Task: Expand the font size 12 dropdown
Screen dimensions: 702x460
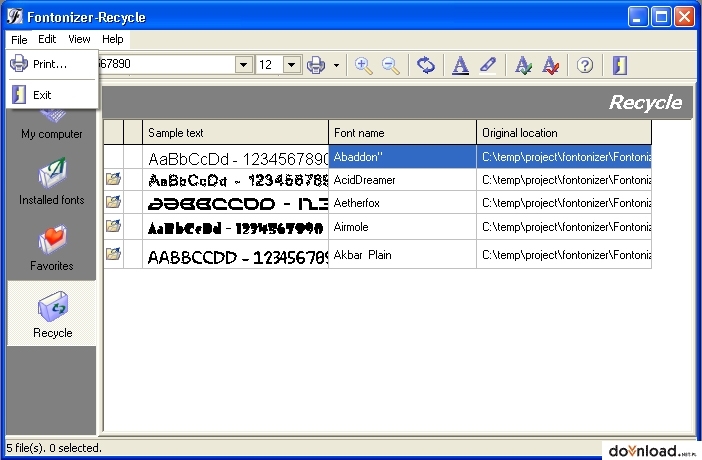Action: [291, 65]
